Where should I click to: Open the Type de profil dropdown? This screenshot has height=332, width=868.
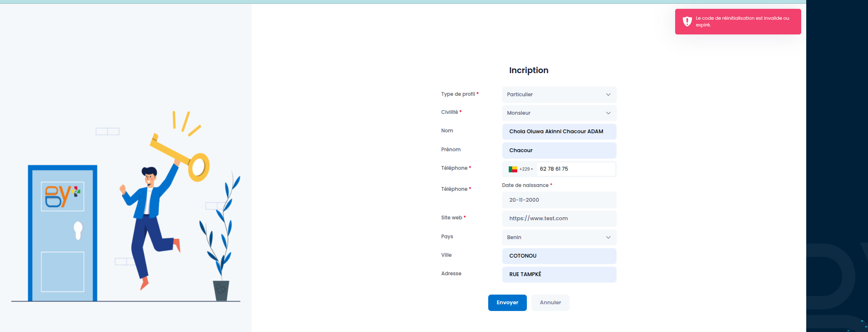(559, 95)
